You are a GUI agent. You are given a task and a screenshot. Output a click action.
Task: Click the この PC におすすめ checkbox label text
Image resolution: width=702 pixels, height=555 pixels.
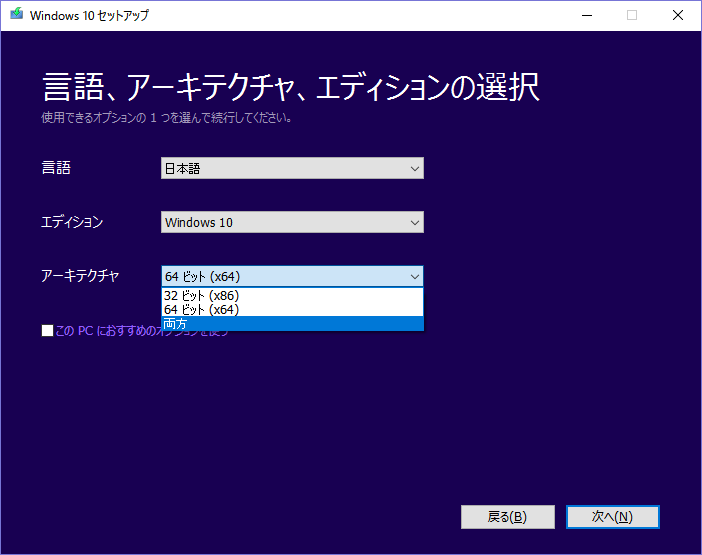[x=141, y=331]
